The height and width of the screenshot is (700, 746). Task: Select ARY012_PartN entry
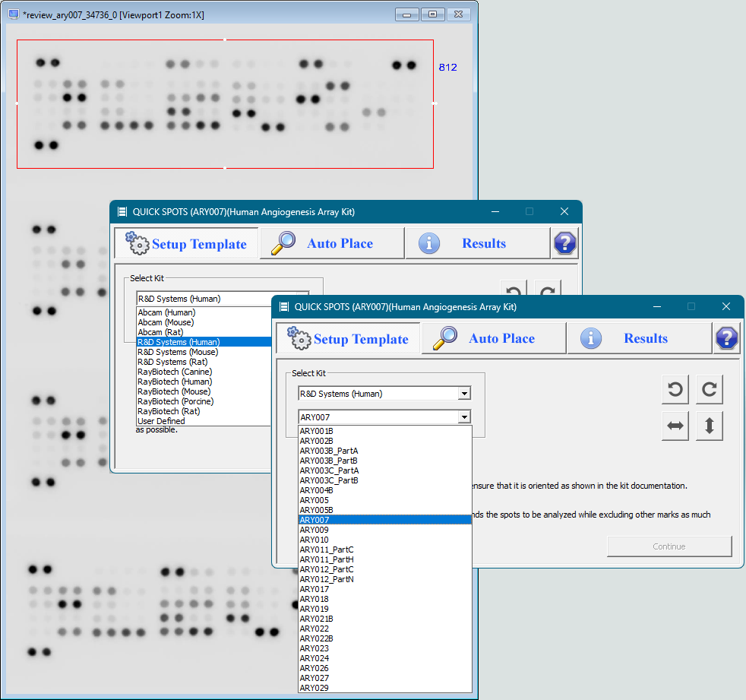pos(385,579)
